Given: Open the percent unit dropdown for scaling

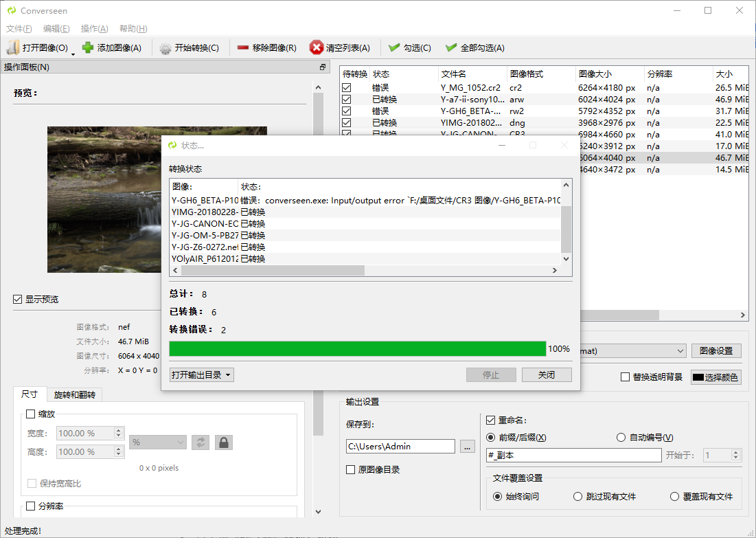Looking at the screenshot, I should 157,442.
